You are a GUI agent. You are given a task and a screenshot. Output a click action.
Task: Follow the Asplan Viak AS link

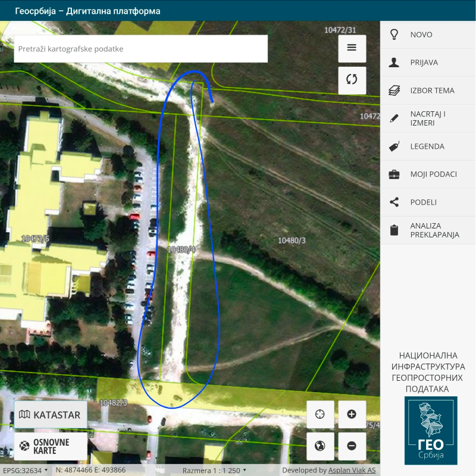352,471
